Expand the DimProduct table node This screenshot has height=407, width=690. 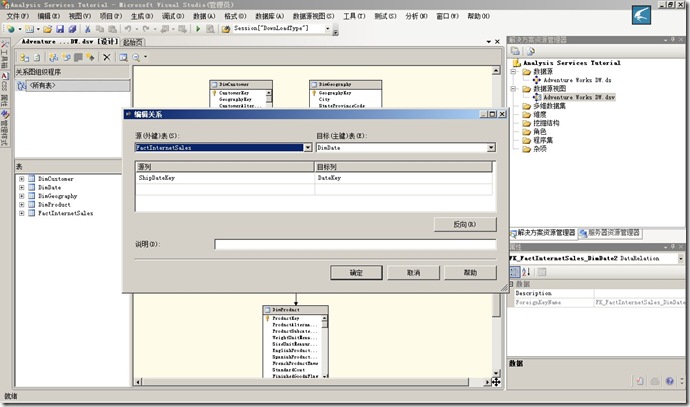22,205
